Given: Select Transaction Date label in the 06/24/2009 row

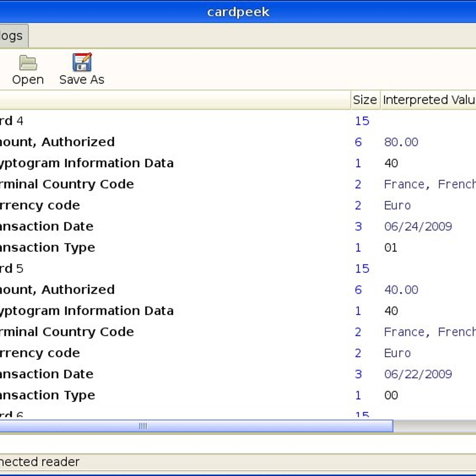Looking at the screenshot, I should click(x=47, y=226).
